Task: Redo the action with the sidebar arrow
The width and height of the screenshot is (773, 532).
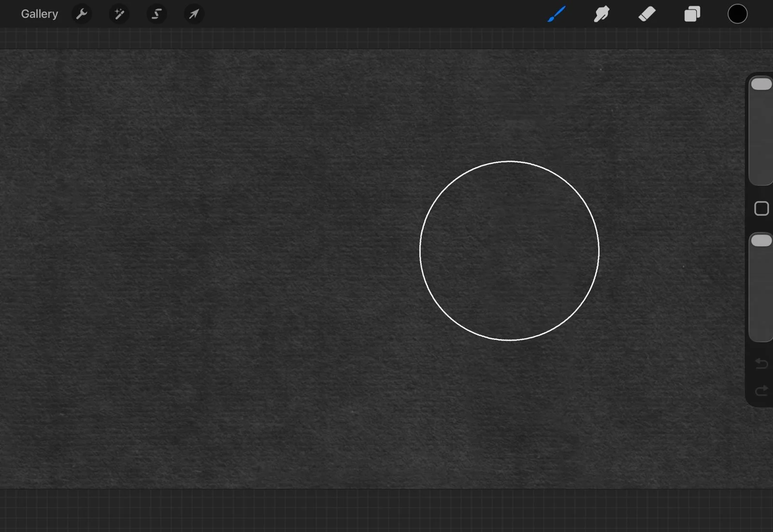Action: click(x=761, y=390)
